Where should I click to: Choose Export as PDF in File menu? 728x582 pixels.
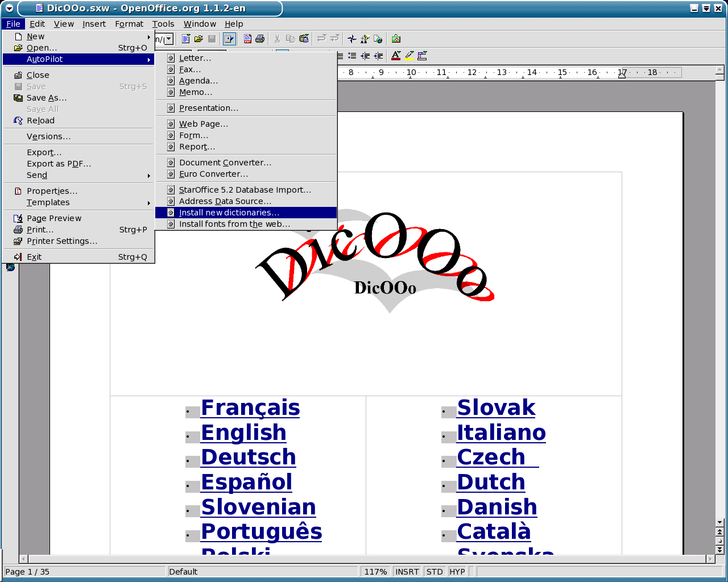(x=59, y=164)
